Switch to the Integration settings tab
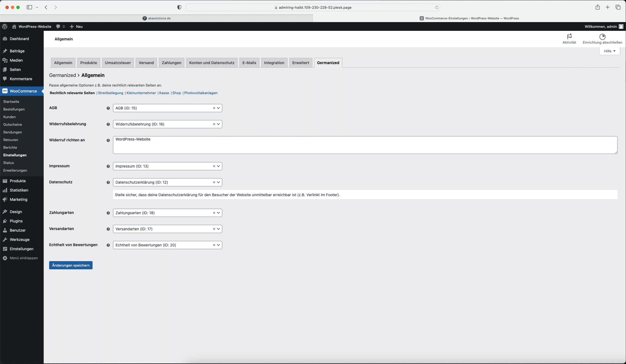626x364 pixels. tap(274, 63)
